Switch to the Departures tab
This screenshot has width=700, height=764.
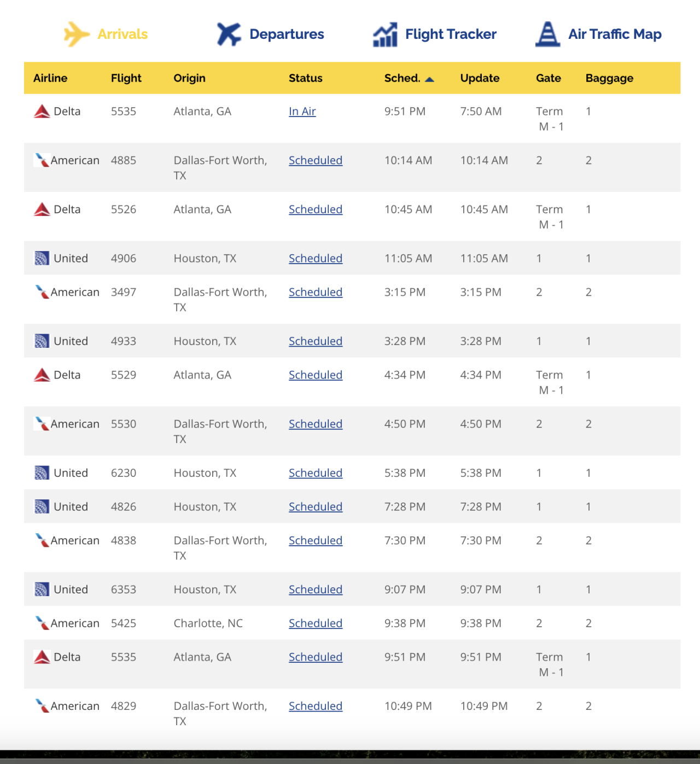click(286, 34)
